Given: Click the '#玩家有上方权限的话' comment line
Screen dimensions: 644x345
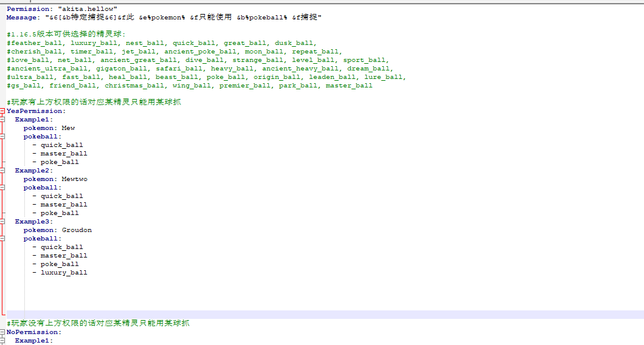Looking at the screenshot, I should point(94,102).
